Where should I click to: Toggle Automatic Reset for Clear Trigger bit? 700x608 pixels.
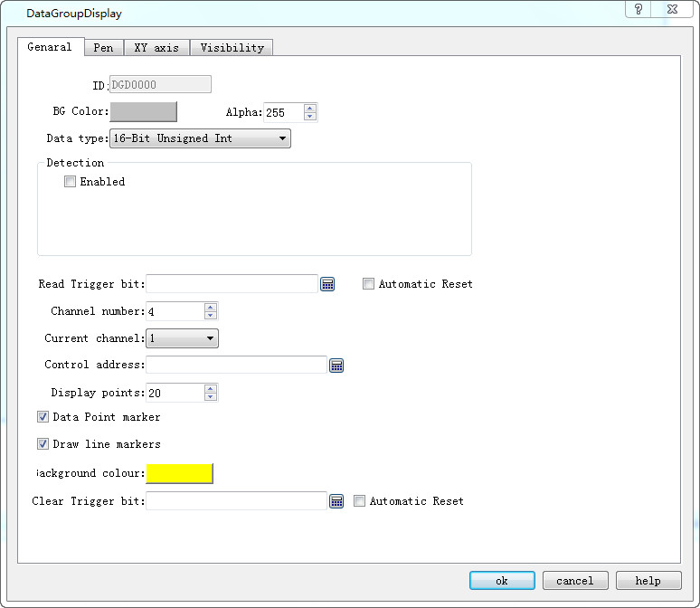[x=359, y=501]
